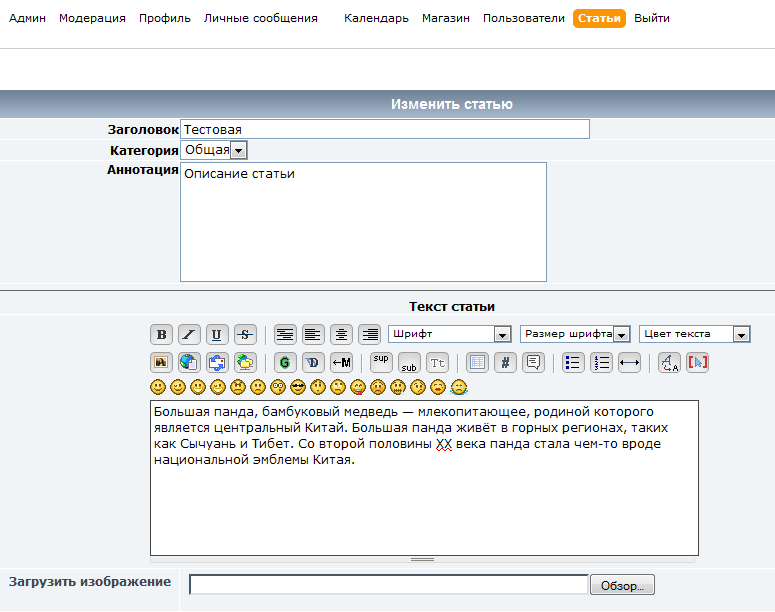Image resolution: width=775 pixels, height=612 pixels.
Task: Insert subscript with the sub button
Action: click(409, 362)
